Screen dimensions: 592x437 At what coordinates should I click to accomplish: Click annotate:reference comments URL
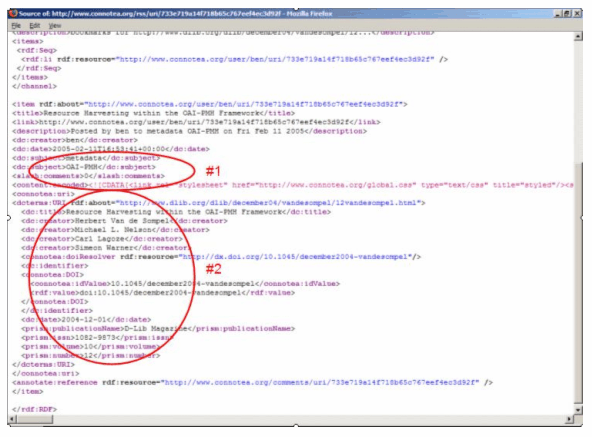(321, 383)
